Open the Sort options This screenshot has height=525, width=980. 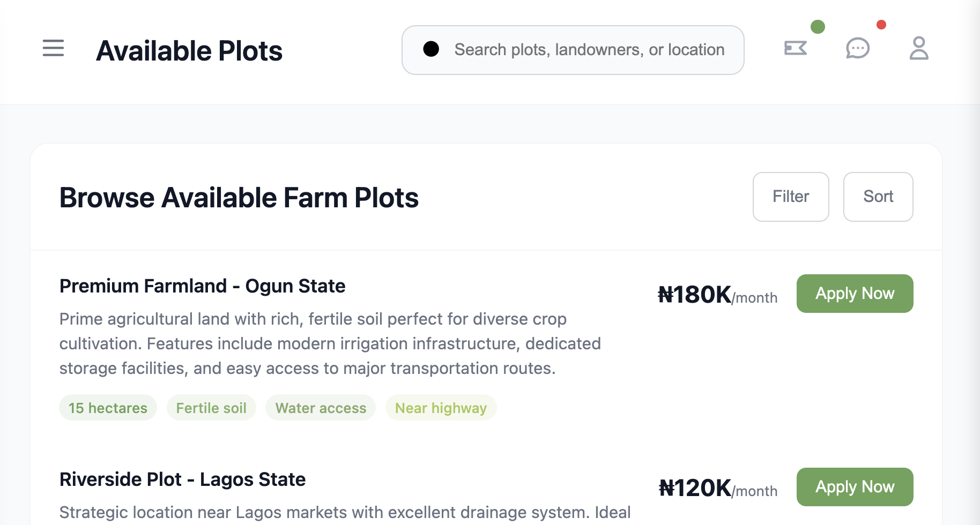(x=878, y=197)
